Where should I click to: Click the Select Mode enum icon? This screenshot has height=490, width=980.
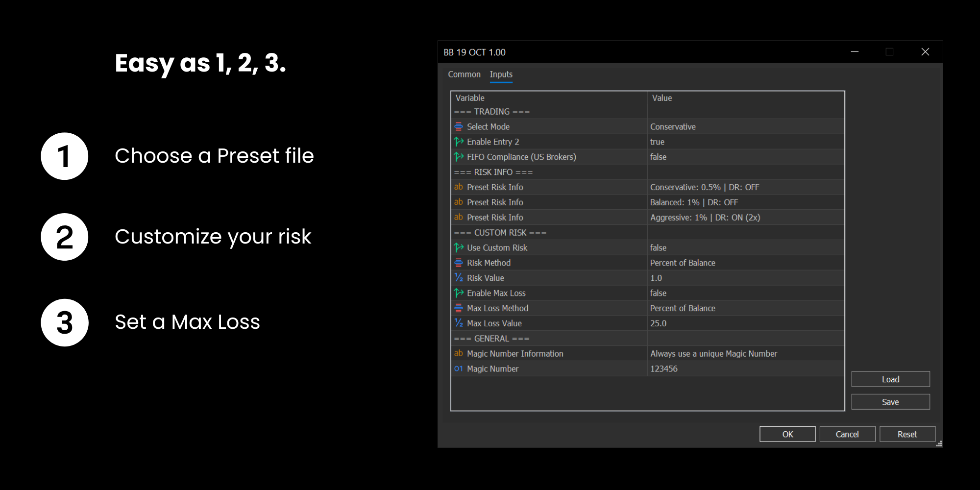[x=459, y=127]
